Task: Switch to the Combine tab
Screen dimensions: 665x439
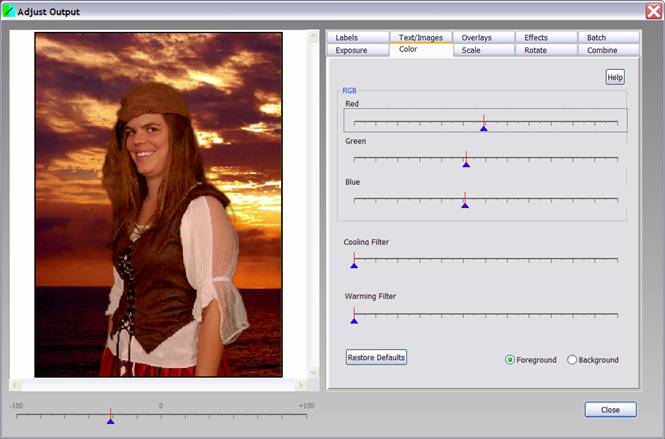Action: pos(609,50)
